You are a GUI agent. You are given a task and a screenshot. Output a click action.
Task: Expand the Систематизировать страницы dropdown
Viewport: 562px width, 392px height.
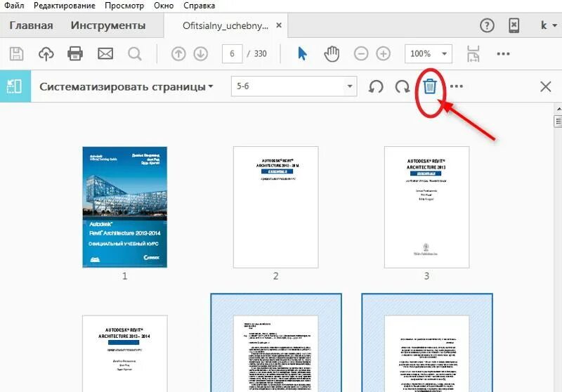pos(126,86)
